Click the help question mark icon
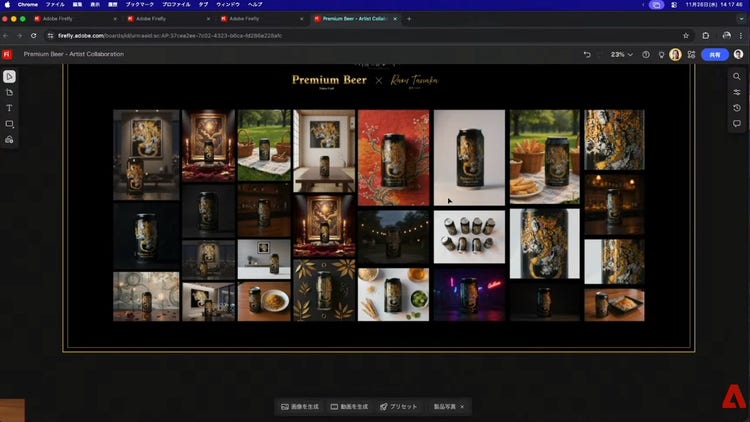Screen dimensions: 750x422 click(x=645, y=54)
